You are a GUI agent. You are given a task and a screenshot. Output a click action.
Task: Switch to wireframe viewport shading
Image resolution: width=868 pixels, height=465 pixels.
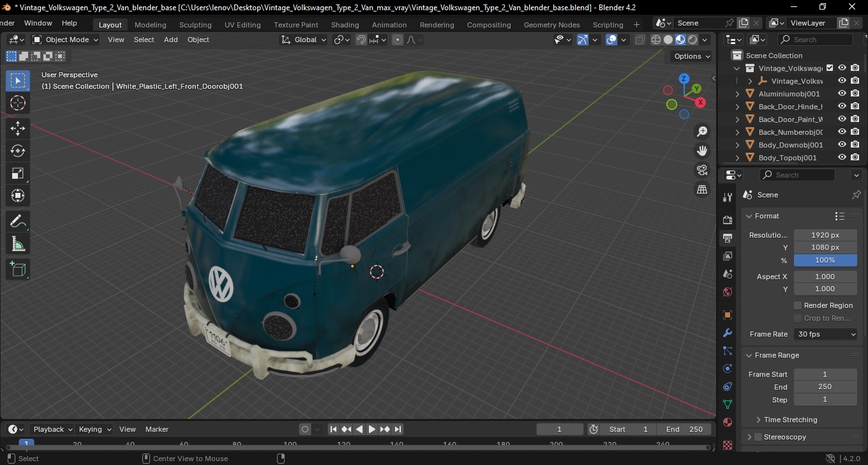click(x=656, y=40)
